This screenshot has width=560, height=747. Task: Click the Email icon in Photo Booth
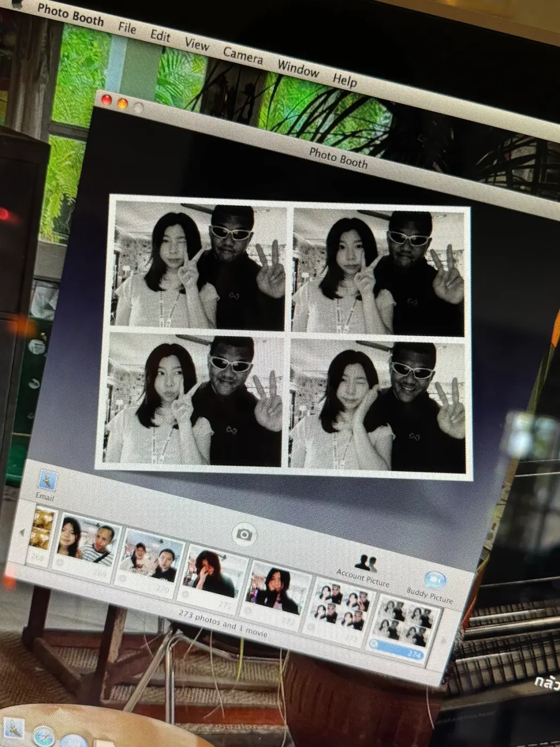coord(47,481)
